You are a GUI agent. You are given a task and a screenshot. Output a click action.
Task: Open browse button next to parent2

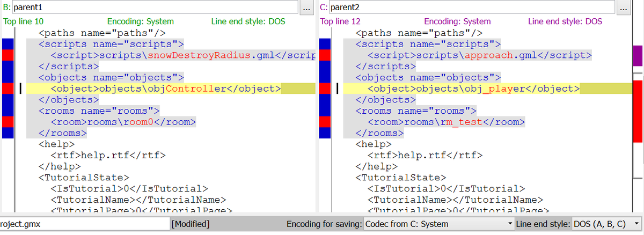tap(623, 8)
